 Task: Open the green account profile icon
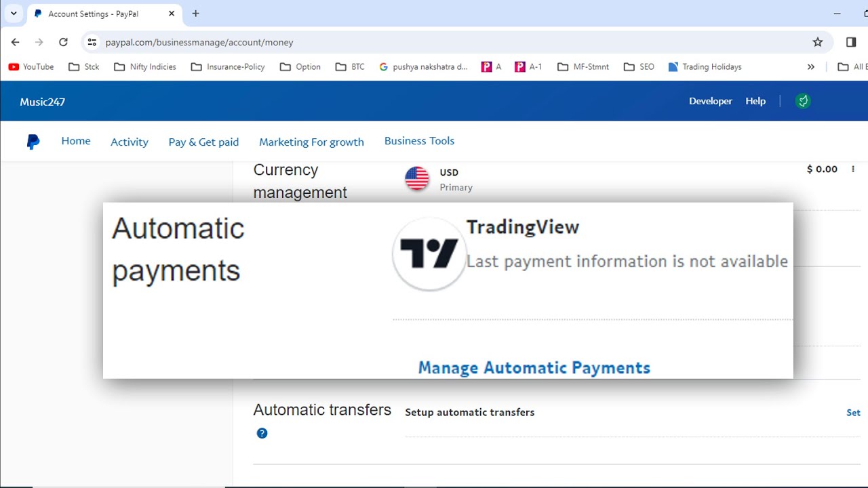click(803, 101)
